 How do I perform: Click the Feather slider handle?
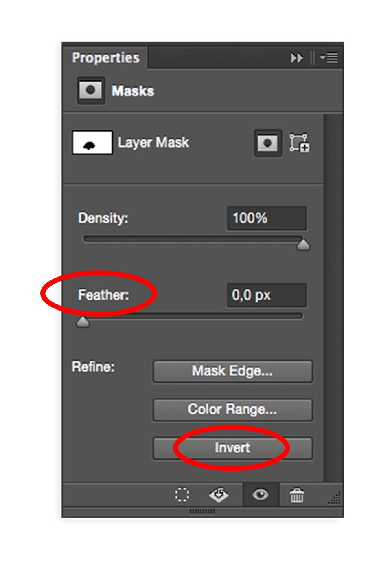coord(83,322)
